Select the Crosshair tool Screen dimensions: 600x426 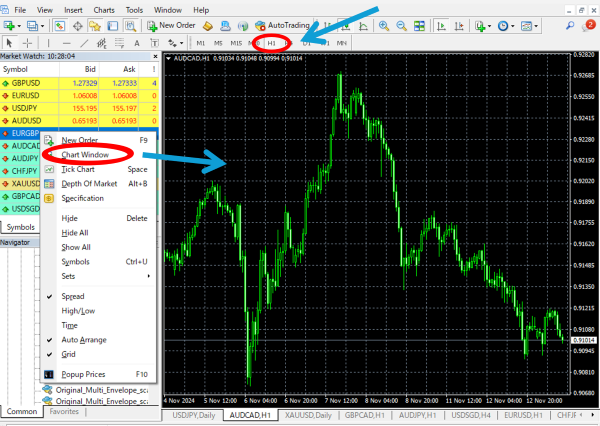(x=28, y=43)
